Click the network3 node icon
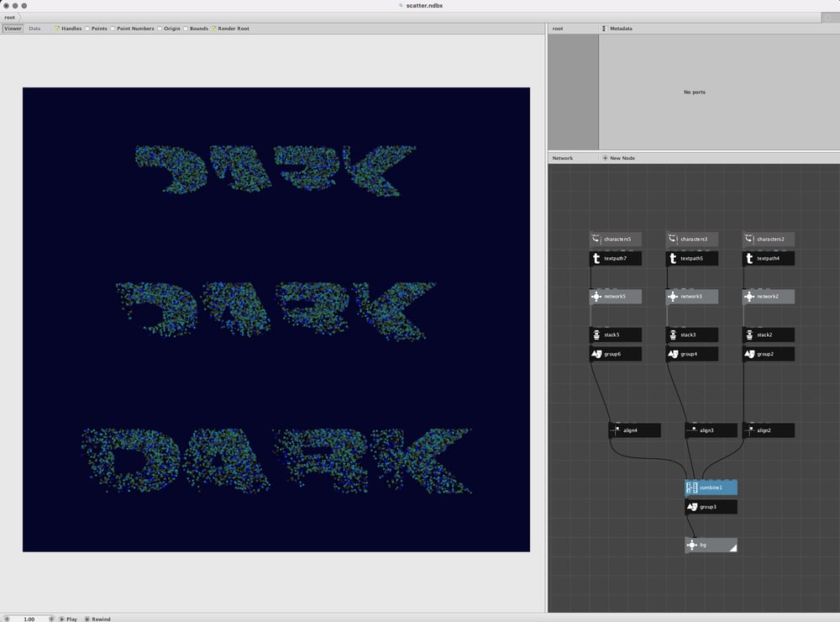 click(673, 297)
